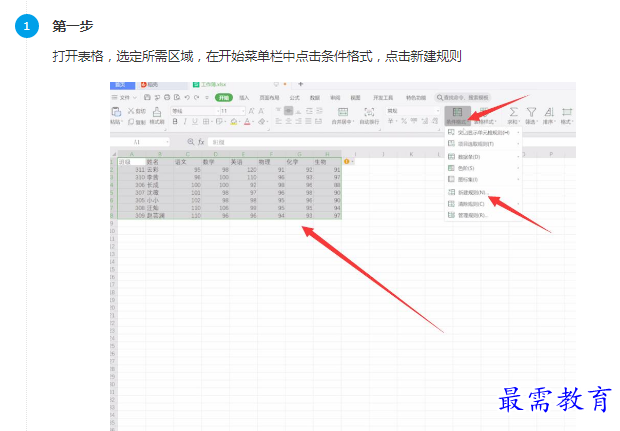Click the Redo arrow icon

point(197,97)
